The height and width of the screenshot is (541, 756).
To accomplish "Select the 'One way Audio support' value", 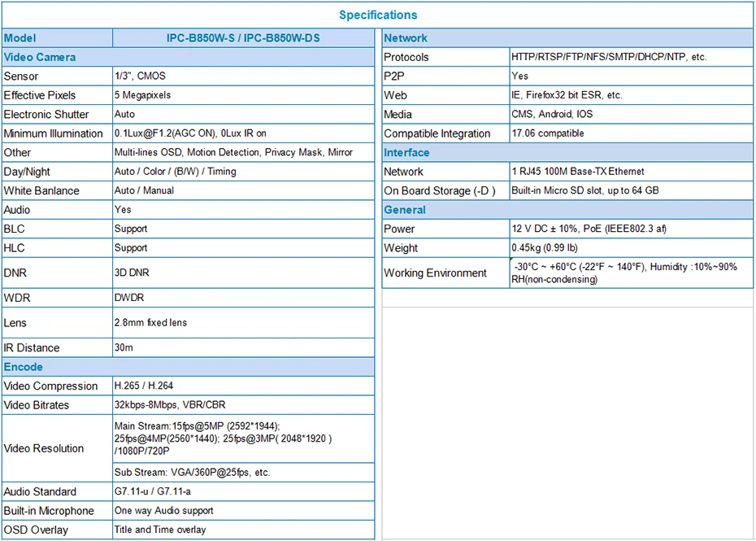I will (x=163, y=511).
